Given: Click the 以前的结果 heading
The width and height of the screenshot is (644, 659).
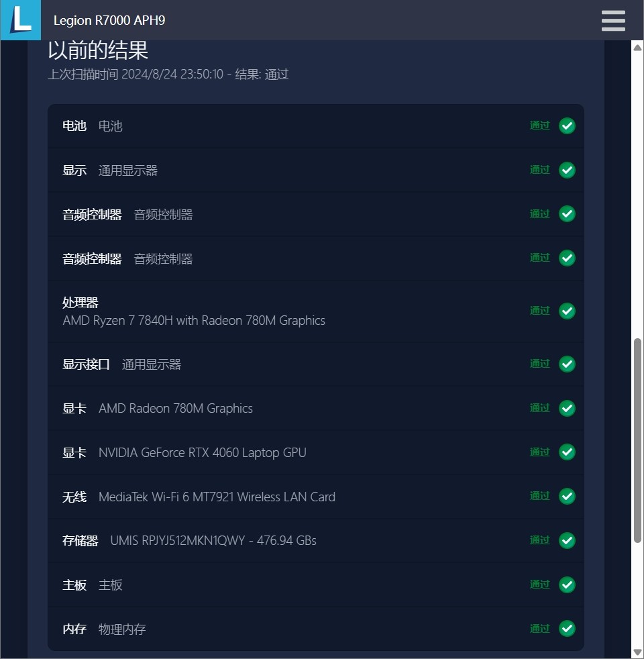Looking at the screenshot, I should pos(98,50).
